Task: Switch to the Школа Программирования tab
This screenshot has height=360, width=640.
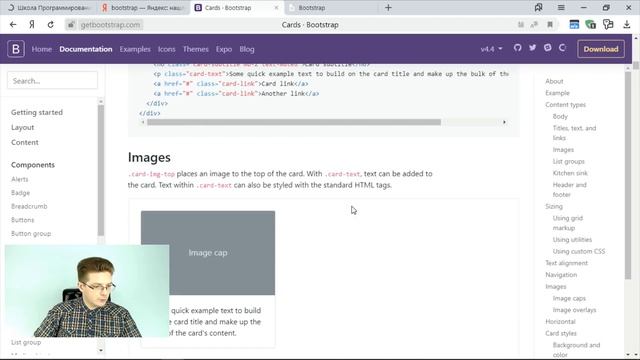Action: coord(49,7)
